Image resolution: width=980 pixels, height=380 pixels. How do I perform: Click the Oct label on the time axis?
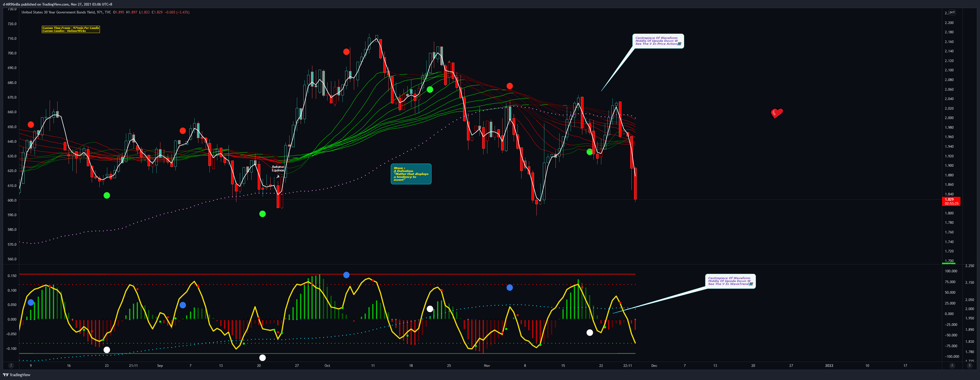coord(327,366)
